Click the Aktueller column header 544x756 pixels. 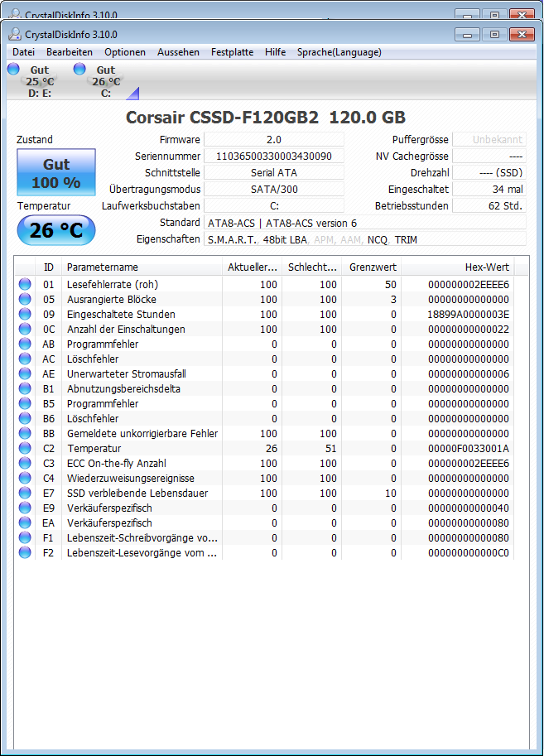[253, 267]
